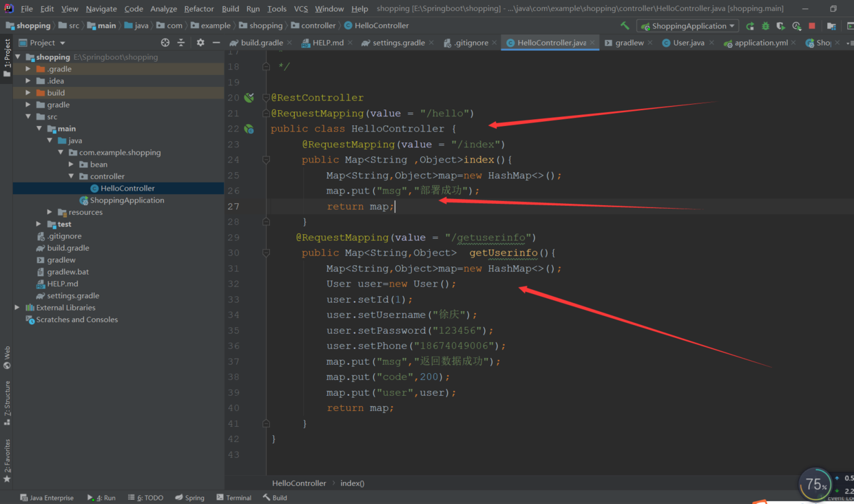Viewport: 854px width, 504px height.
Task: Toggle the Favorites side tool window
Action: [x=7, y=460]
